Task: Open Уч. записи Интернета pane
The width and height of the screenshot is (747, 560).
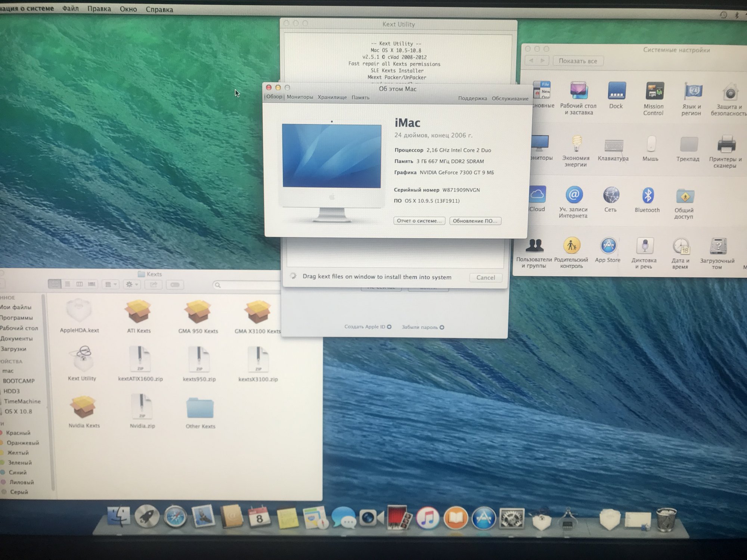Action: [574, 202]
